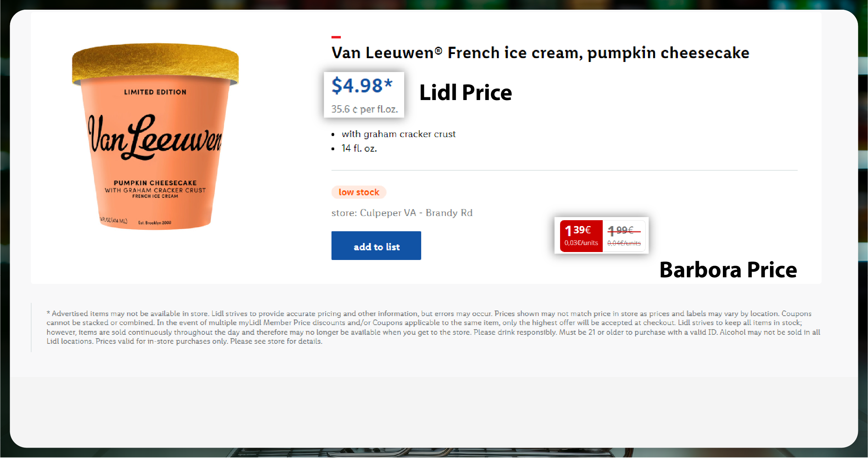868x458 pixels.
Task: Click the small red dash above the title
Action: (x=336, y=37)
